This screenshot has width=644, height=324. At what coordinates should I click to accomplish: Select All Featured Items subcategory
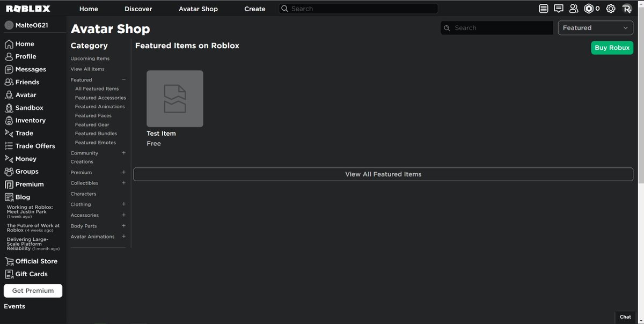tap(97, 89)
